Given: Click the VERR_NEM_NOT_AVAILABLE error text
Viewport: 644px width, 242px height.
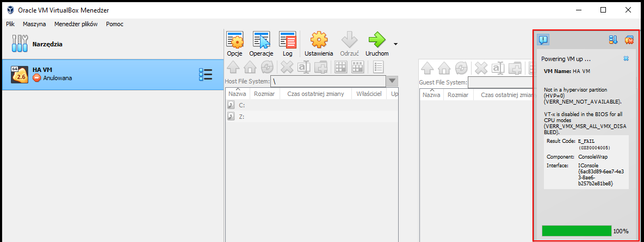Looking at the screenshot, I should [583, 102].
